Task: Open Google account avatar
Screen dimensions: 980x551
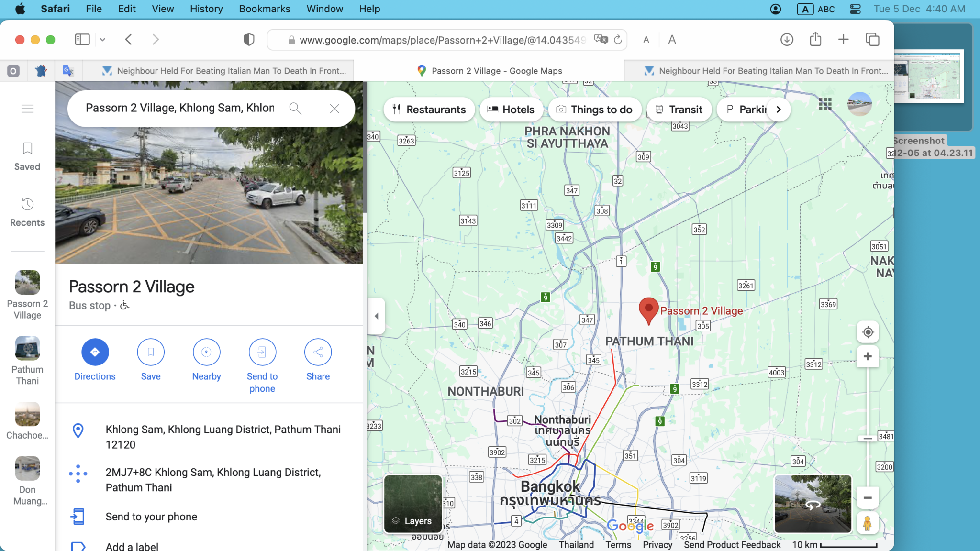Action: coord(859,104)
